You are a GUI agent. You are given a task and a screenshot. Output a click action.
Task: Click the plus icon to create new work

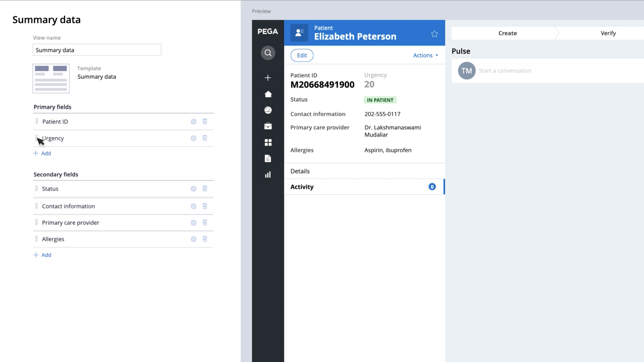[268, 77]
